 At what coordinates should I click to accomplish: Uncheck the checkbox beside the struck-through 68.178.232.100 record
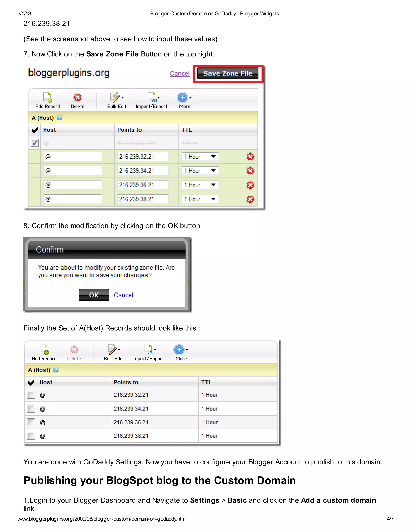tap(35, 143)
